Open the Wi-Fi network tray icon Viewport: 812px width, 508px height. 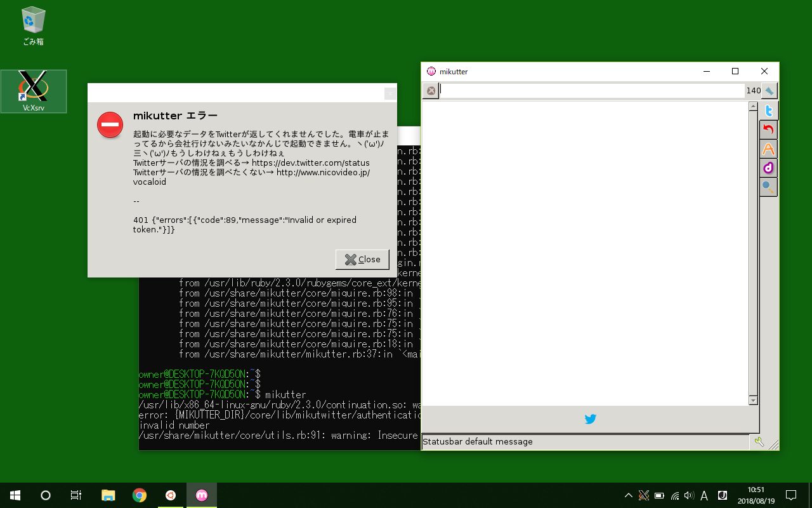(x=675, y=495)
